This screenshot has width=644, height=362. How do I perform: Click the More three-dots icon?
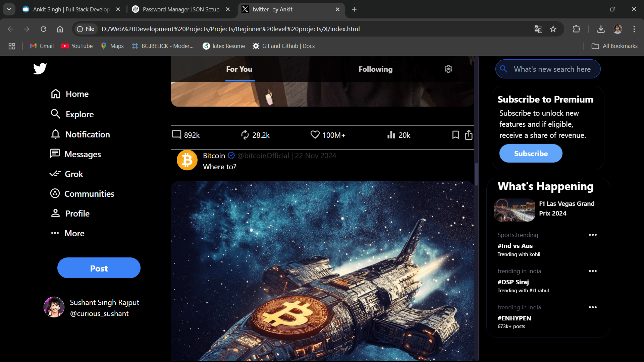pyautogui.click(x=55, y=233)
